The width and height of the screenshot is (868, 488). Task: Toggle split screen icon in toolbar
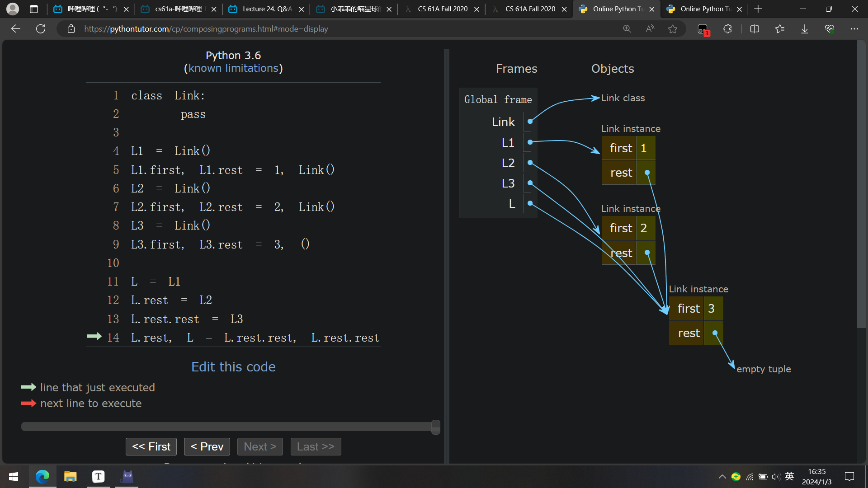click(755, 29)
